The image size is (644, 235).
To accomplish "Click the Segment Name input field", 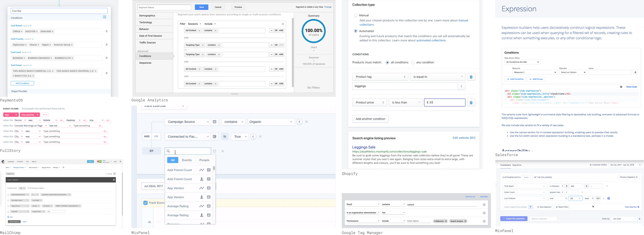I will tap(164, 7).
